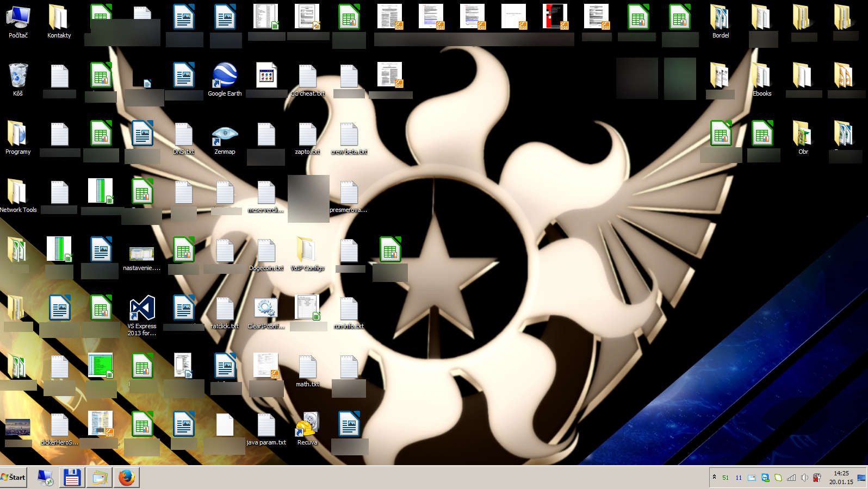This screenshot has width=868, height=489.
Task: Launch the Recuva shortcut
Action: click(x=307, y=428)
